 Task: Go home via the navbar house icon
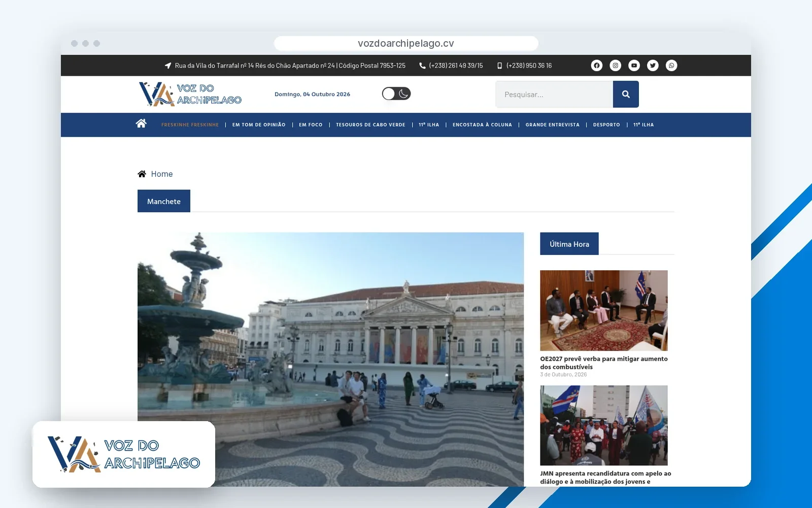[x=141, y=123]
